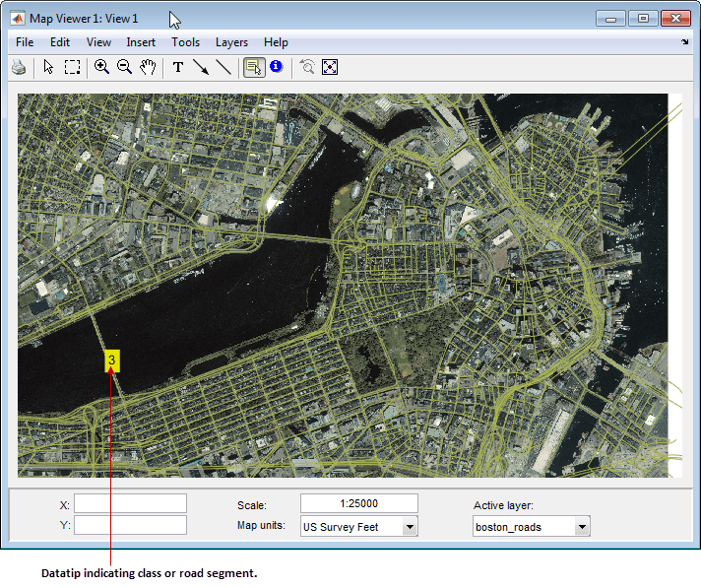The height and width of the screenshot is (588, 701).
Task: Toggle the blue Info tool
Action: tap(276, 67)
